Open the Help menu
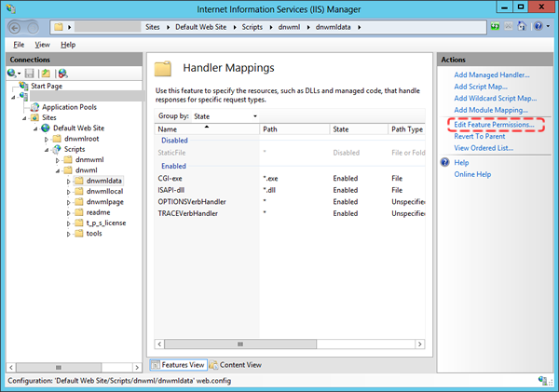 click(68, 45)
